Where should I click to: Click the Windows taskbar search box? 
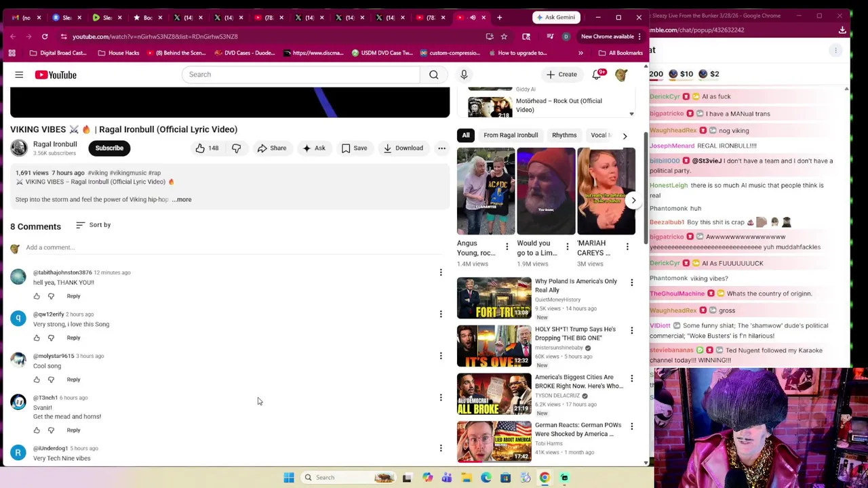[x=349, y=478]
